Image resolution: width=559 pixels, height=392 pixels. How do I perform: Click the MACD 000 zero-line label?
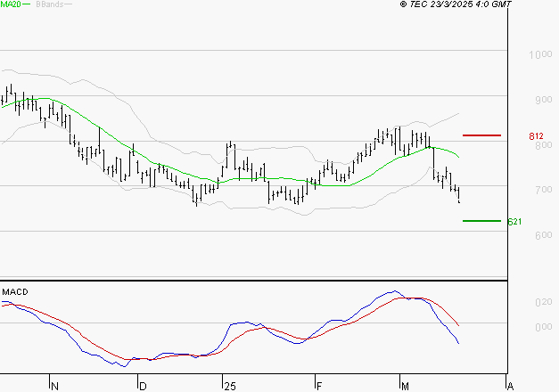point(544,327)
